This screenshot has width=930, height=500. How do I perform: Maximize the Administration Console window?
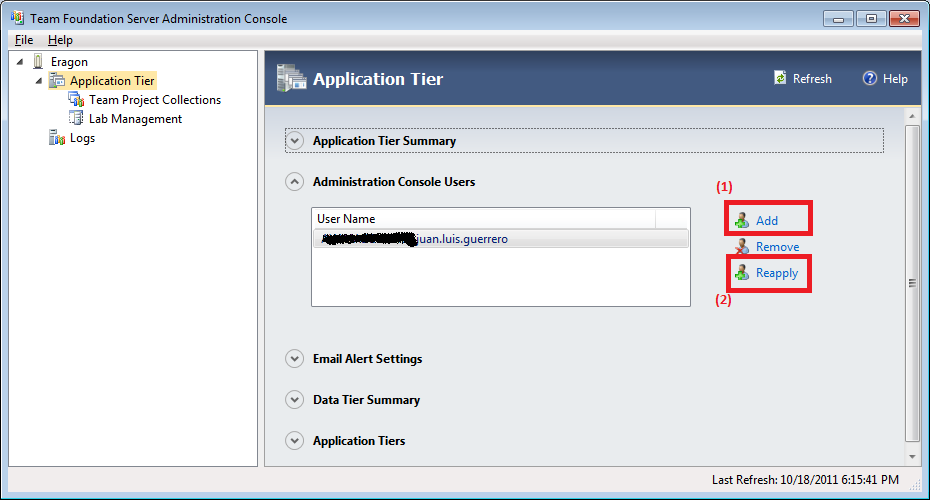pos(871,19)
